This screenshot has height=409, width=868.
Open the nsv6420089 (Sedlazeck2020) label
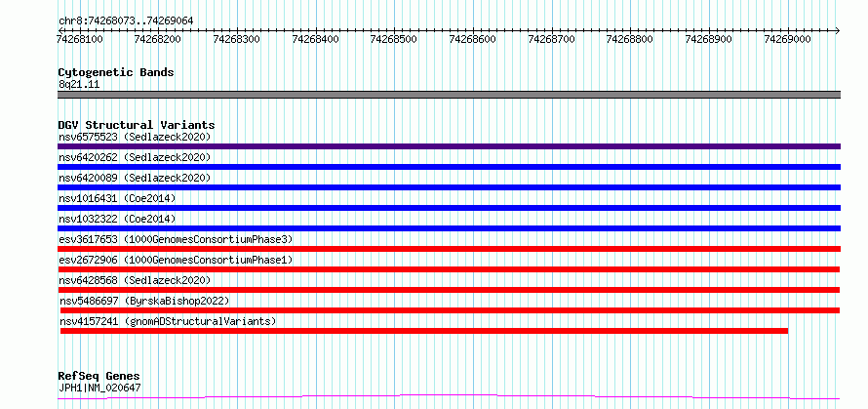135,178
